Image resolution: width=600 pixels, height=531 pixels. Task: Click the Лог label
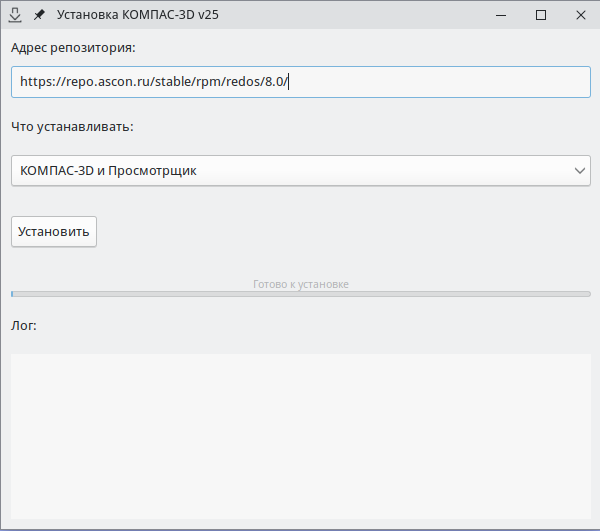click(24, 326)
